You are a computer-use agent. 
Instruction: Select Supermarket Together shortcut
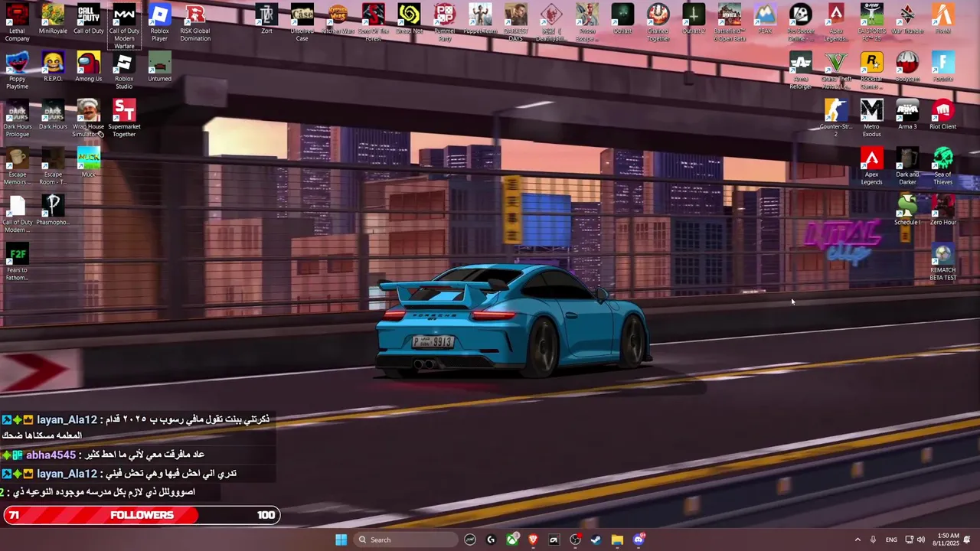124,119
